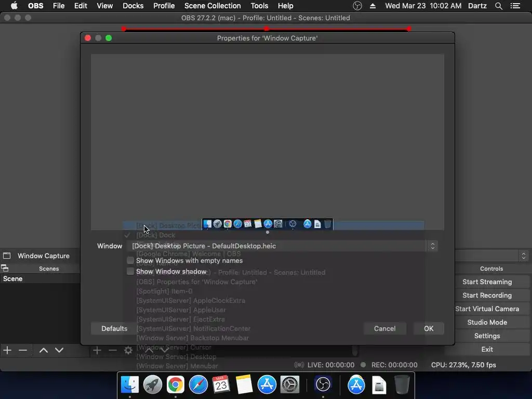The height and width of the screenshot is (399, 532).
Task: Enable Show Window shadow checkbox
Action: coord(130,271)
